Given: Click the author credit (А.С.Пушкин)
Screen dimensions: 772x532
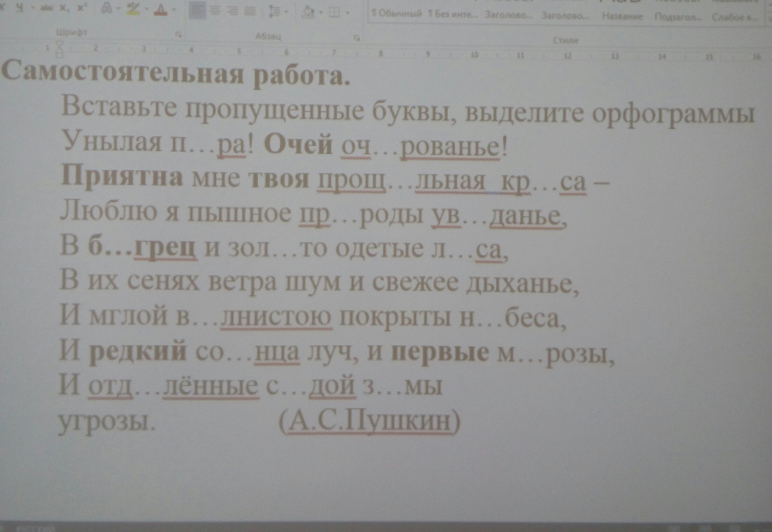Looking at the screenshot, I should tap(370, 421).
